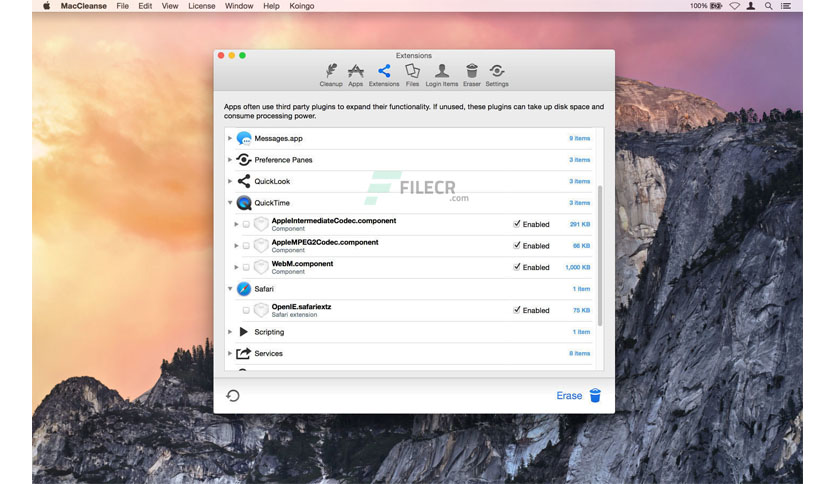Click the WebM.component shield icon
The height and width of the screenshot is (484, 836).
coord(261,267)
